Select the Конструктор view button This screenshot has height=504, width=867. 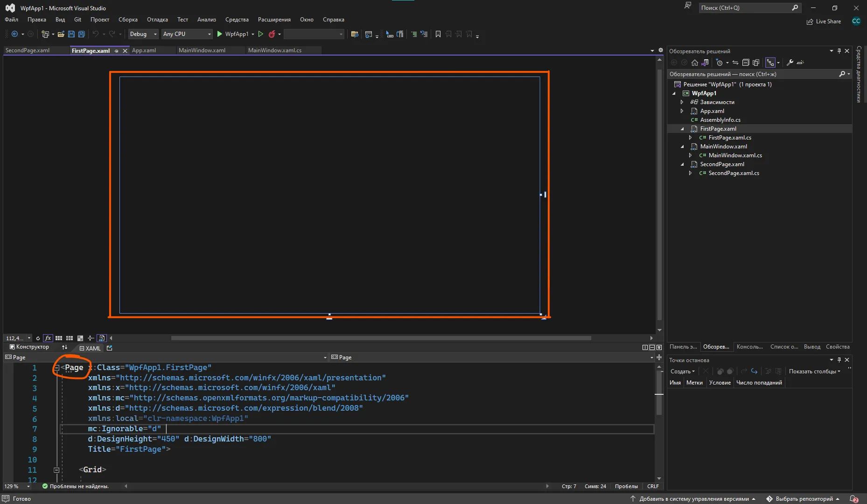pyautogui.click(x=29, y=347)
